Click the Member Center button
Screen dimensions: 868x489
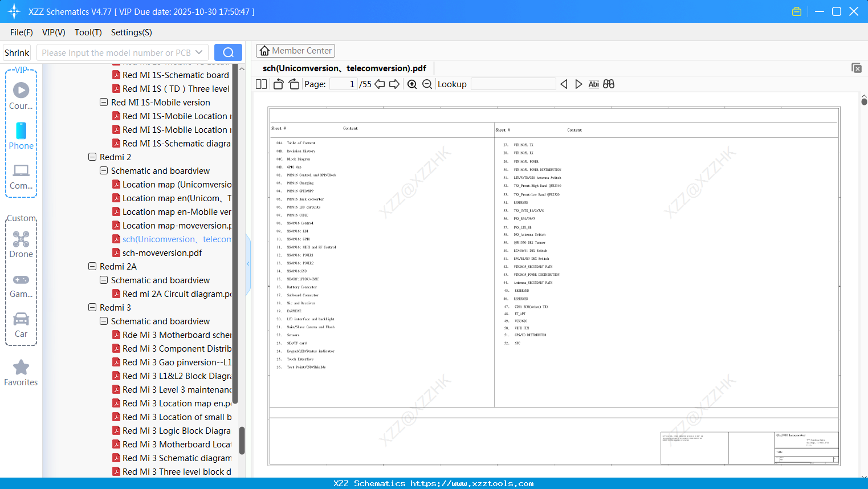pyautogui.click(x=295, y=51)
